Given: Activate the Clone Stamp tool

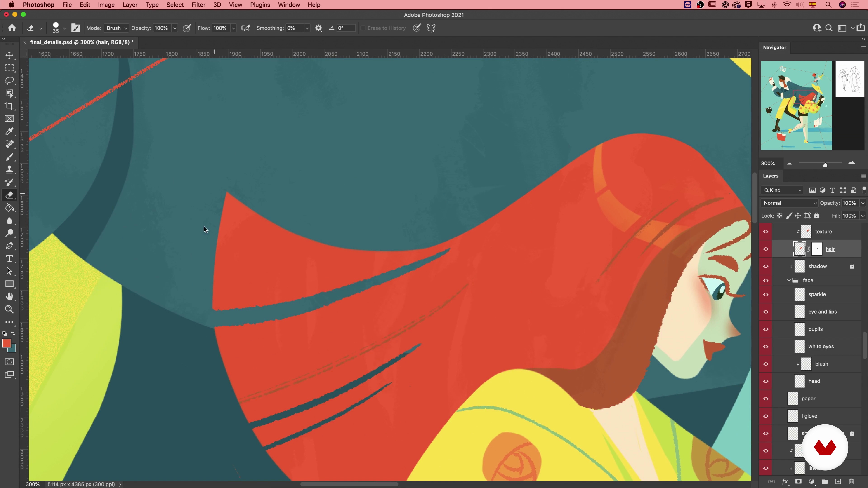Looking at the screenshot, I should click(9, 169).
